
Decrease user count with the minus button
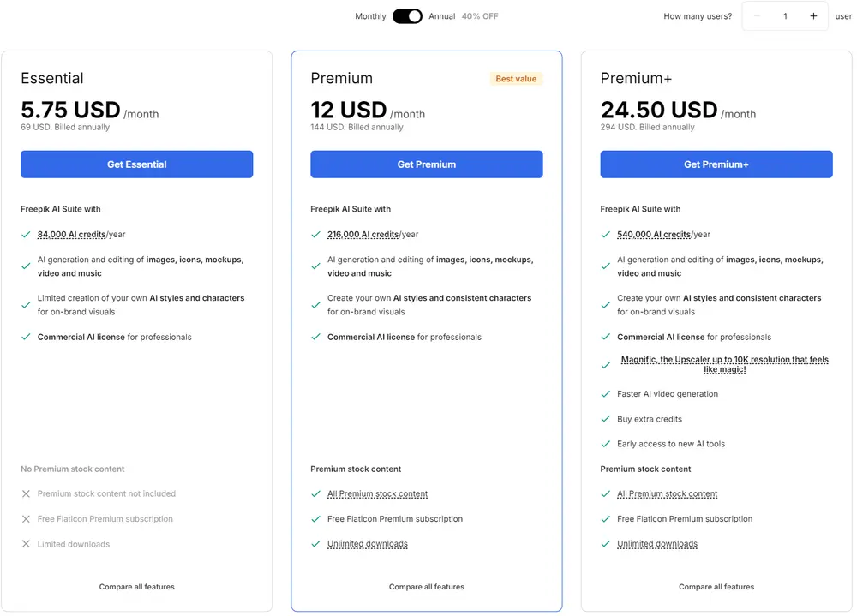coord(758,15)
